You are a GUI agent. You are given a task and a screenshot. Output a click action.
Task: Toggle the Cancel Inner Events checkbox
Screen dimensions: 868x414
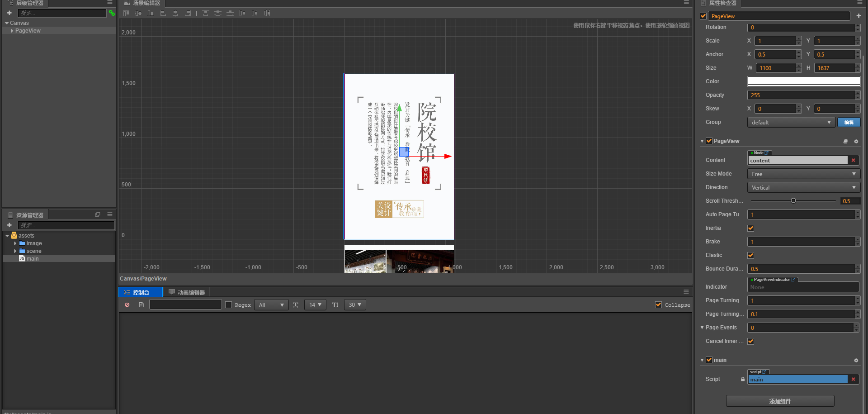(x=750, y=341)
